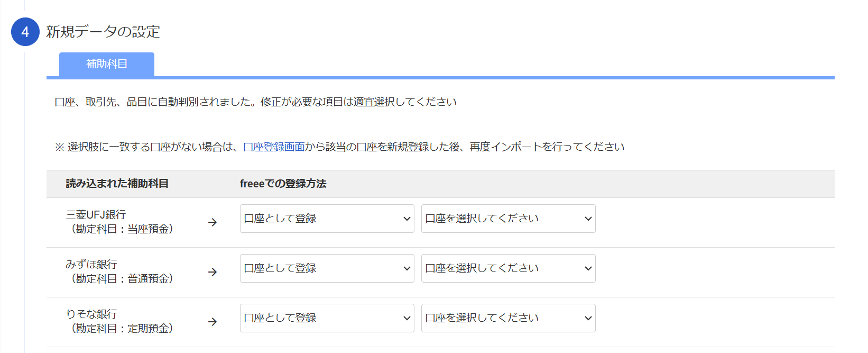
Task: Click the arrow icon in りそな銀行 row
Action: pyautogui.click(x=213, y=322)
